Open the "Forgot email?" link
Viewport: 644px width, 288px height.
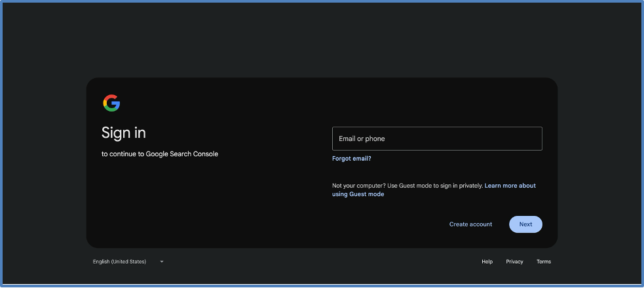click(x=351, y=159)
